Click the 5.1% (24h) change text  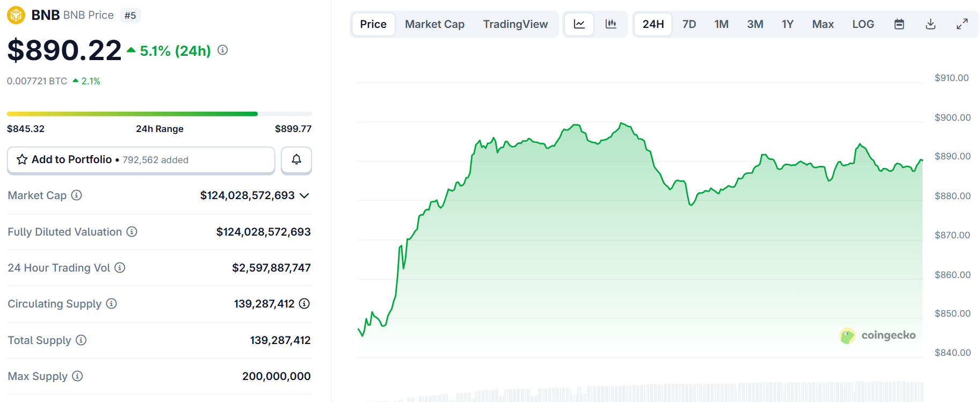click(x=175, y=51)
